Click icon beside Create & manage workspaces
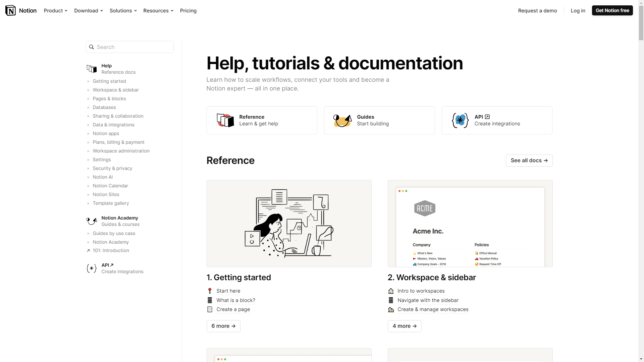 (391, 309)
